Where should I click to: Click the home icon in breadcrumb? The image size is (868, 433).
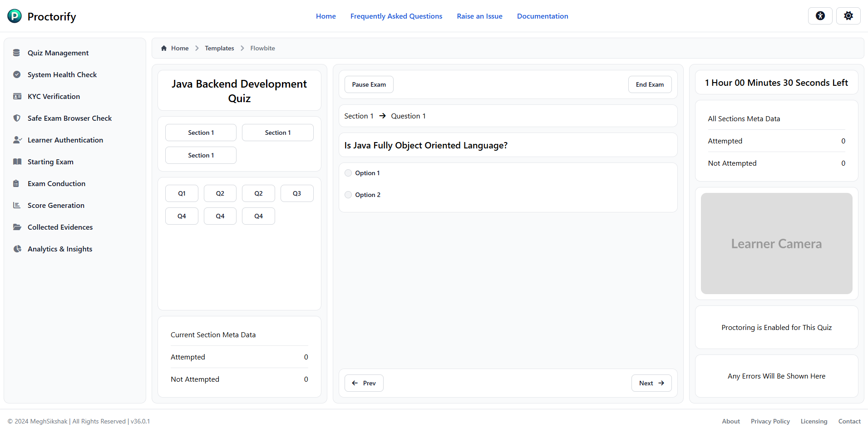click(164, 48)
